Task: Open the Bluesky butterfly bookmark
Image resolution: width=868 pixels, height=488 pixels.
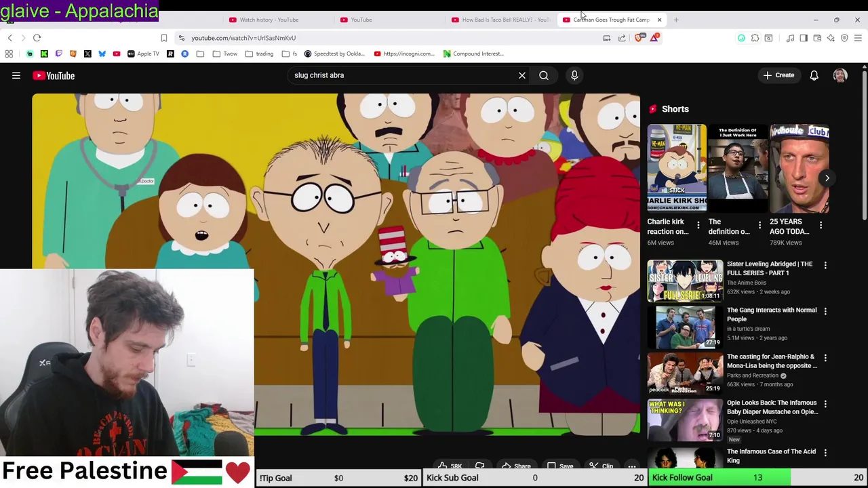Action: [x=102, y=54]
